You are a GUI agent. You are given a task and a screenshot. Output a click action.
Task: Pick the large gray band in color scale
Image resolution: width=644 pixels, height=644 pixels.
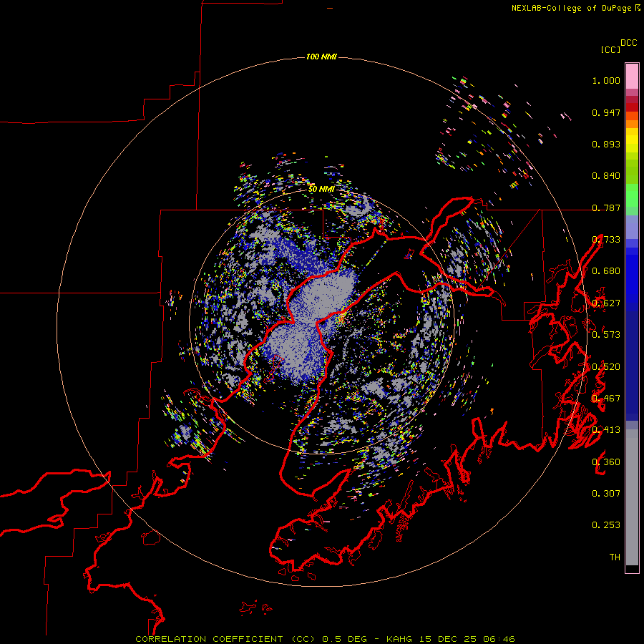pos(632,497)
